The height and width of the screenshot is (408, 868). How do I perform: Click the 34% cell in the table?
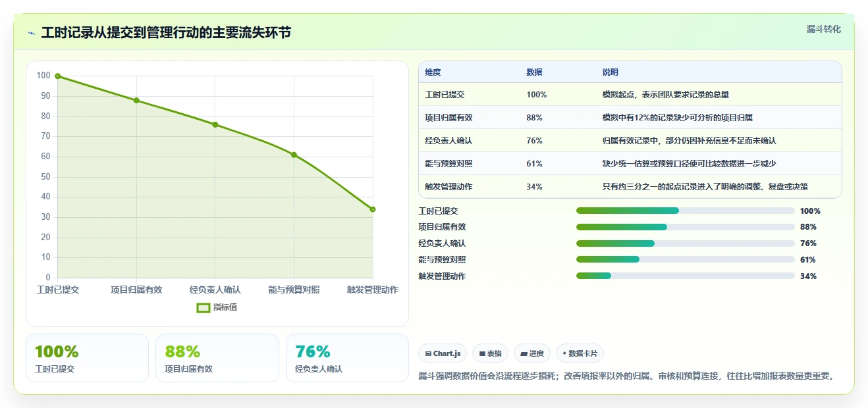coord(535,187)
